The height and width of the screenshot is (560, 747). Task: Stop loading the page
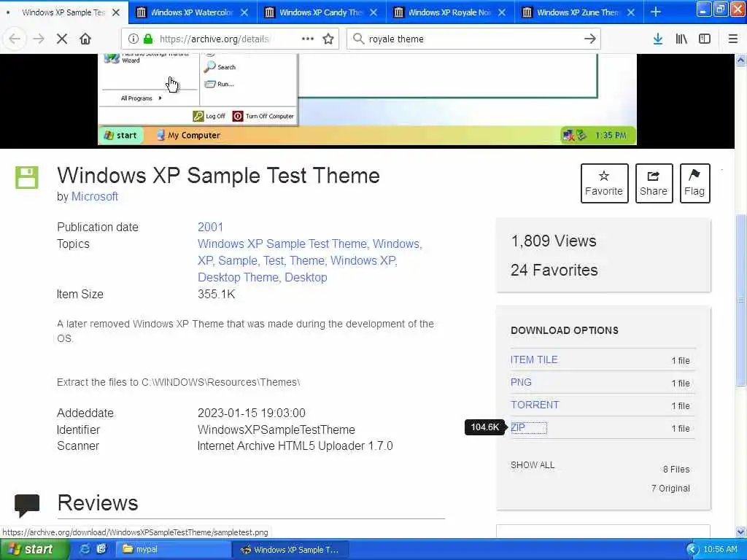click(62, 39)
